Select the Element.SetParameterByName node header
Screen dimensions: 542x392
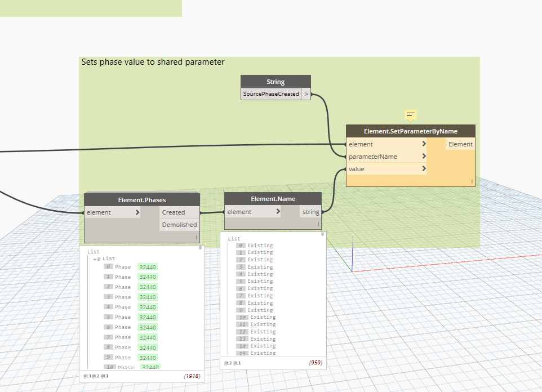[410, 131]
